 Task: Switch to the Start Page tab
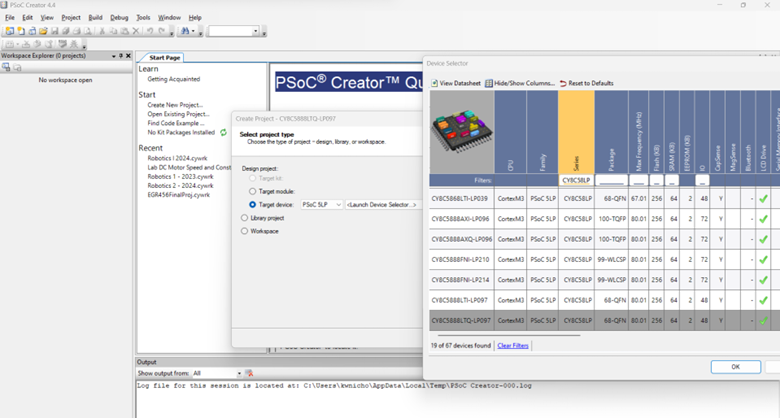164,58
